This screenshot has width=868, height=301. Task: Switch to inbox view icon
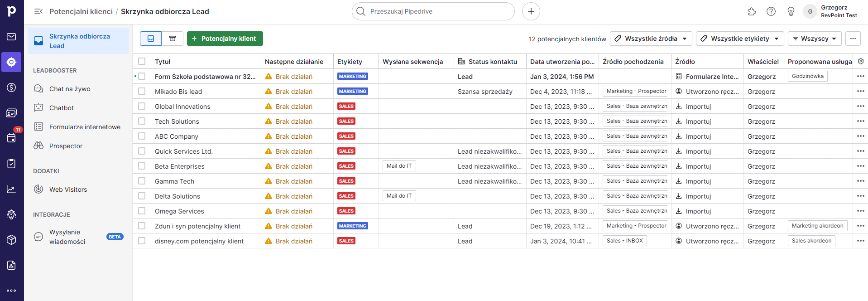pyautogui.click(x=151, y=39)
